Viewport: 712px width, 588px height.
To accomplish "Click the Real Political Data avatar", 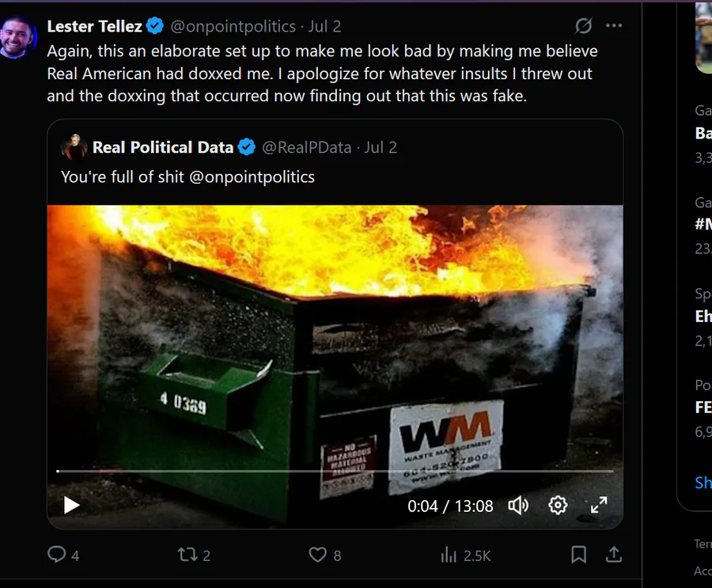I will tap(74, 147).
